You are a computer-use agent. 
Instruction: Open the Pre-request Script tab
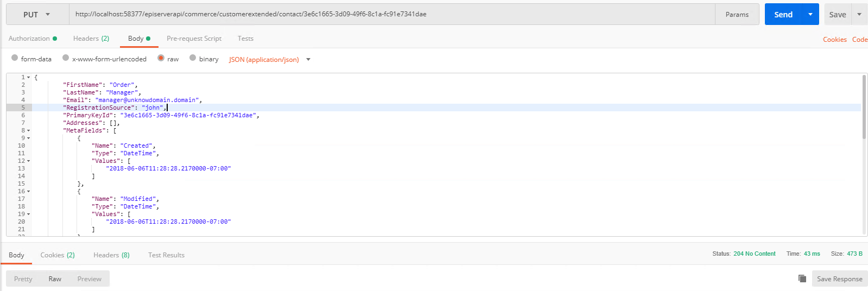[194, 39]
